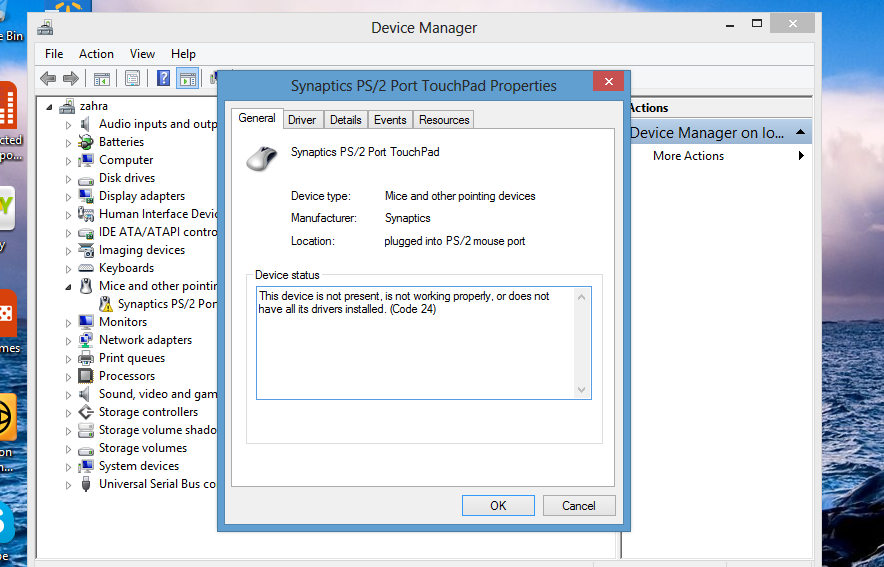Toggle the Show/Hide Action Pane toolbar icon
This screenshot has width=884, height=567.
(x=187, y=78)
